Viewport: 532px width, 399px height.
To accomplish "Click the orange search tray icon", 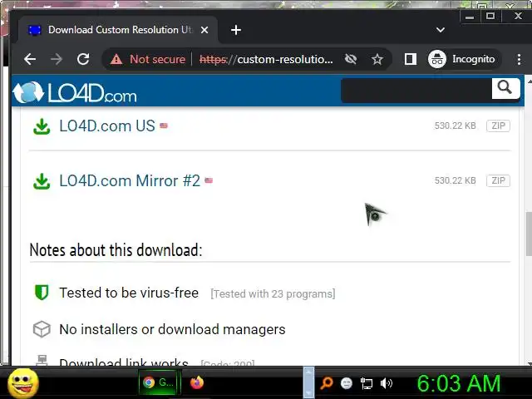I will pyautogui.click(x=327, y=383).
